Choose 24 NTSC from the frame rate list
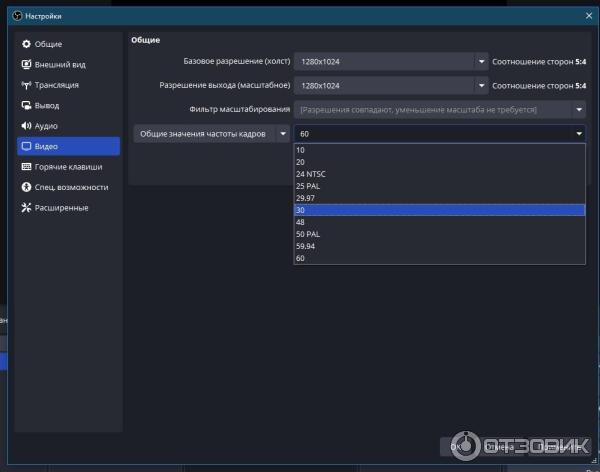 (x=311, y=173)
